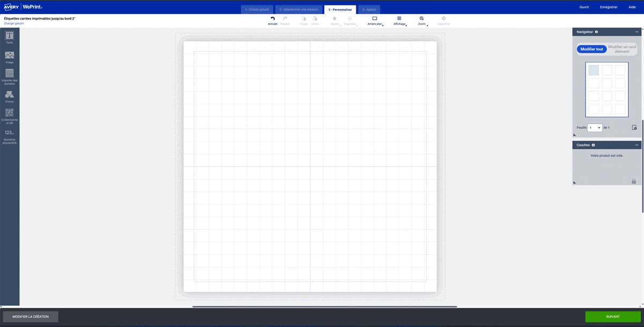Open the Zoom dropdown
The image size is (644, 327).
(x=422, y=21)
